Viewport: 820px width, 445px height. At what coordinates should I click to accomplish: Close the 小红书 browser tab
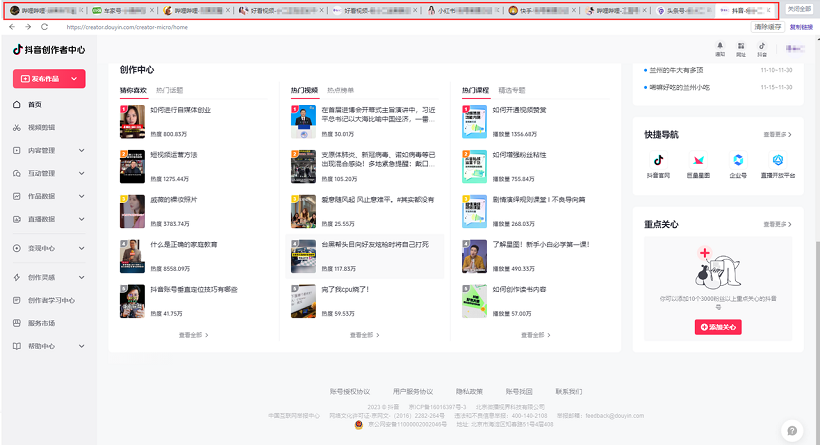coord(498,10)
